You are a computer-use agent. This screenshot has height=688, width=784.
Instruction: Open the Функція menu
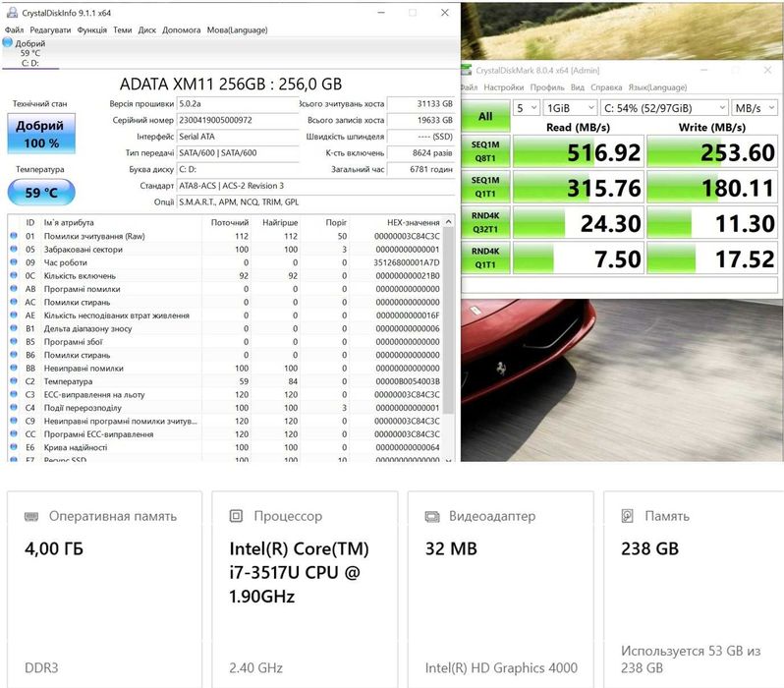point(92,30)
